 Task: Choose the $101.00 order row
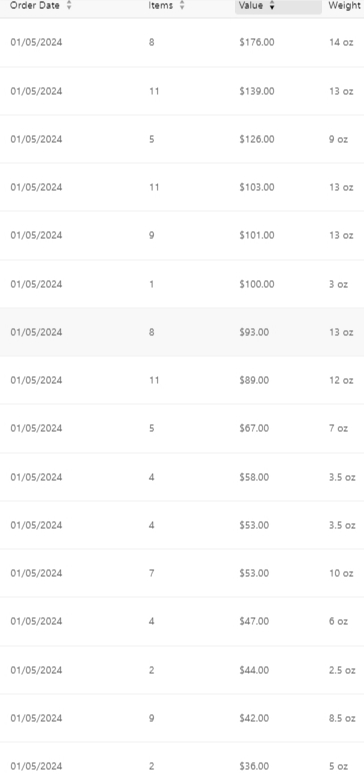[x=182, y=235]
